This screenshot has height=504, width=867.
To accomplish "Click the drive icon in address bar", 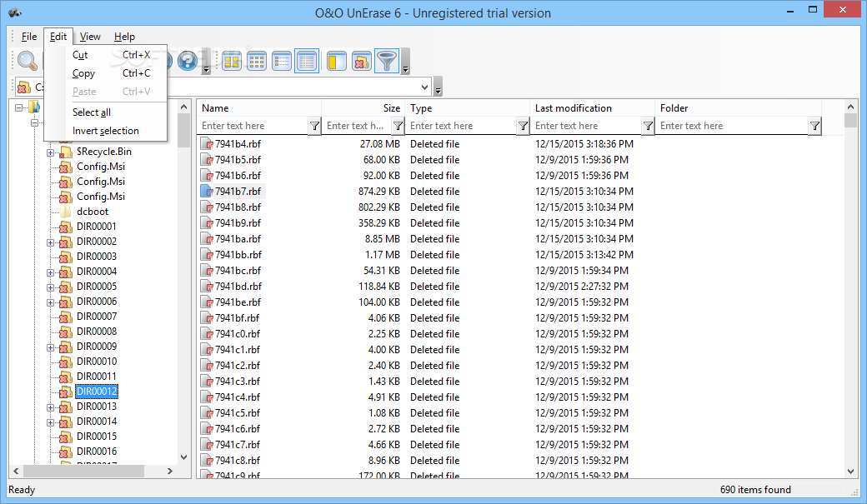I will 24,87.
